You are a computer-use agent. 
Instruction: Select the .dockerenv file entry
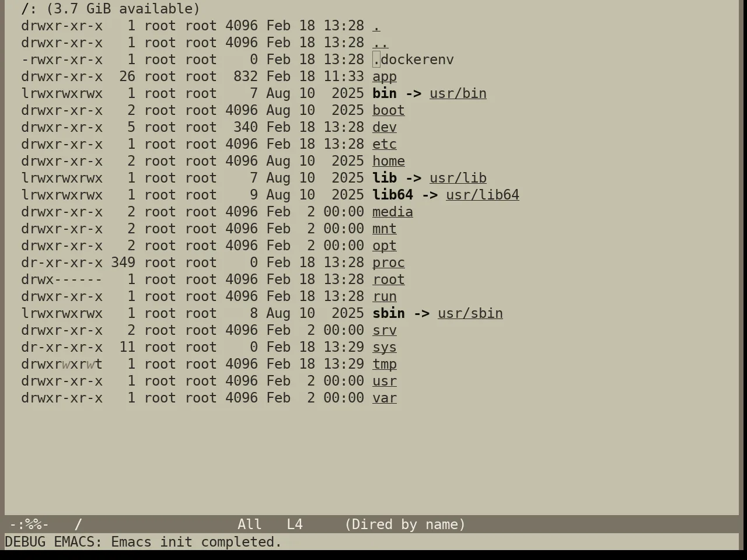pos(413,60)
